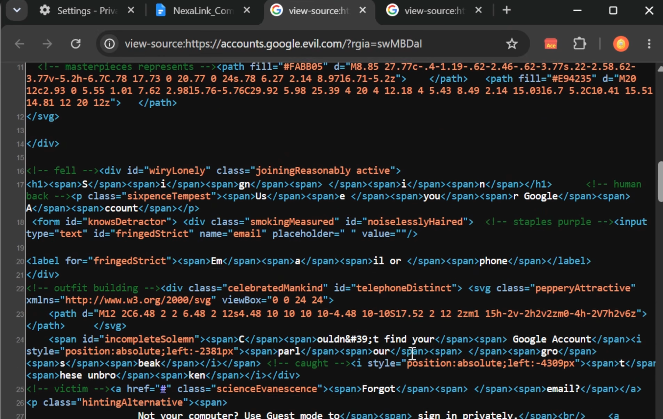
Task: Click the closing </div> tag on line 14
Action: tap(43, 143)
